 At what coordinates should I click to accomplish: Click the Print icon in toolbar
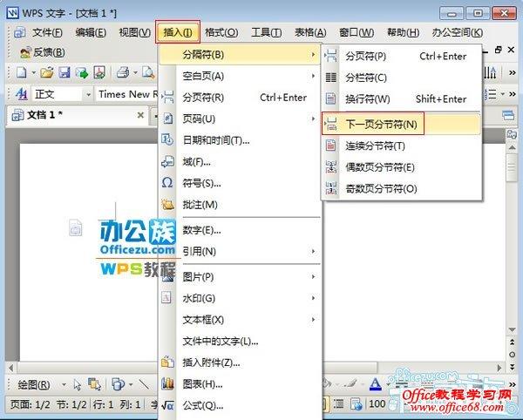[x=123, y=72]
